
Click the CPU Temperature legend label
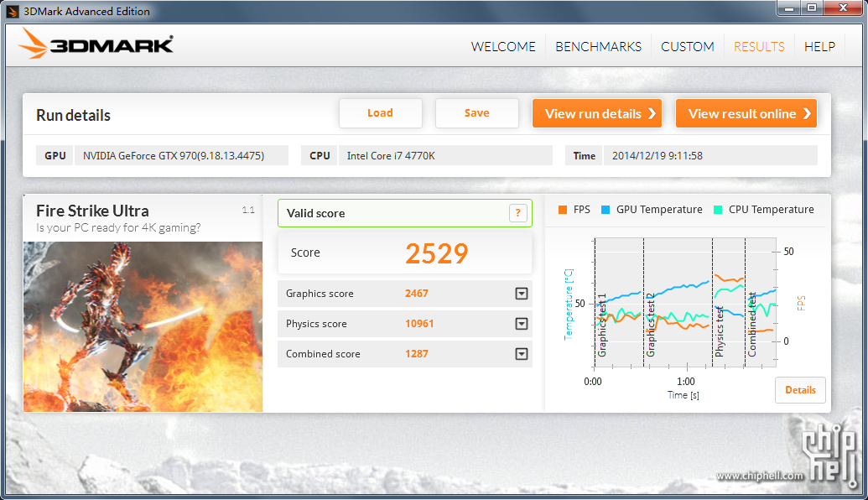pyautogui.click(x=771, y=209)
